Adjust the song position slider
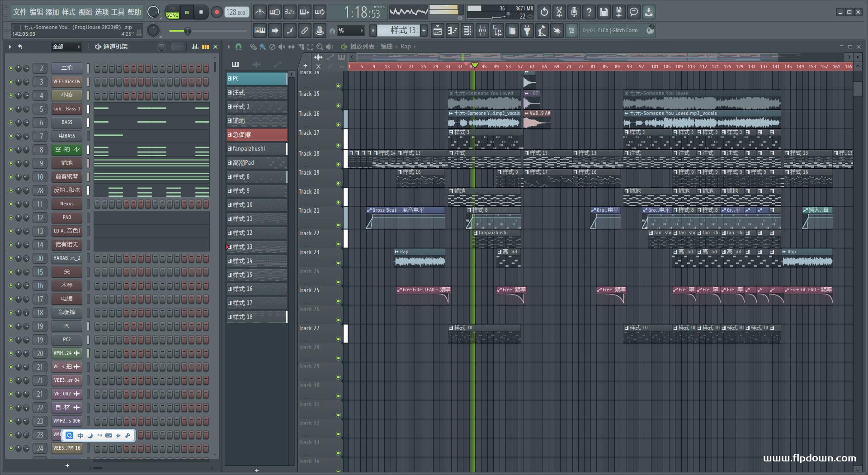868x475 pixels. click(208, 31)
